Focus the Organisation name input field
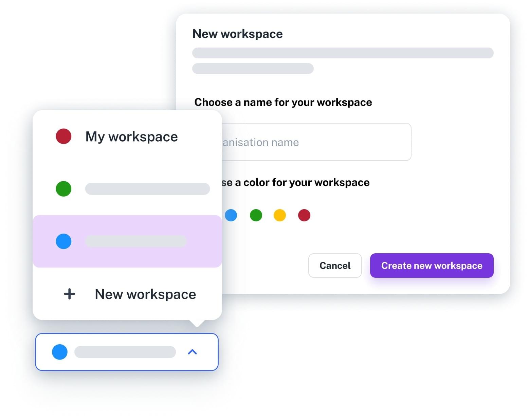The width and height of the screenshot is (527, 420). (x=316, y=142)
